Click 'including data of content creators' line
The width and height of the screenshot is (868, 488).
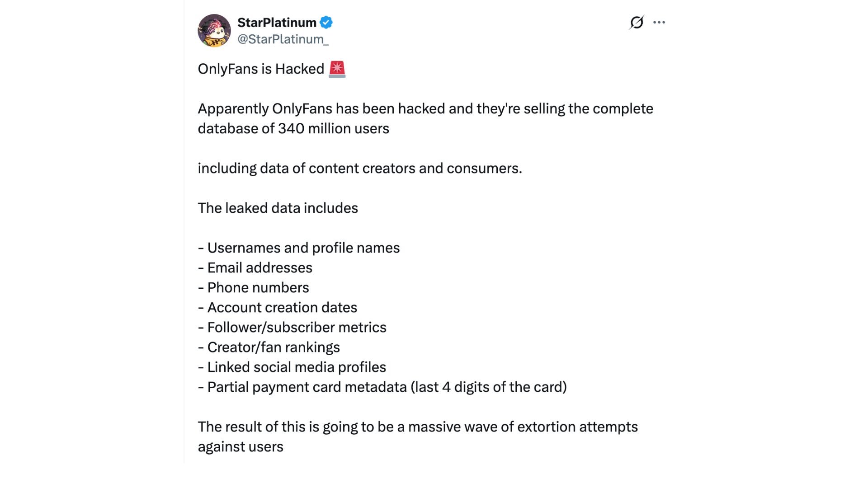360,169
